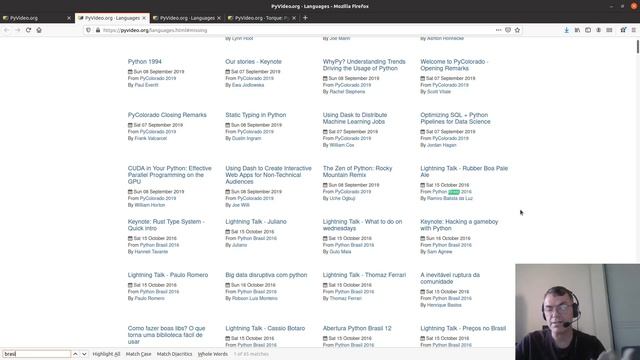Screen dimensions: 640x360
Task: Click speaker name Rachel Stephens
Action: click(x=347, y=92)
